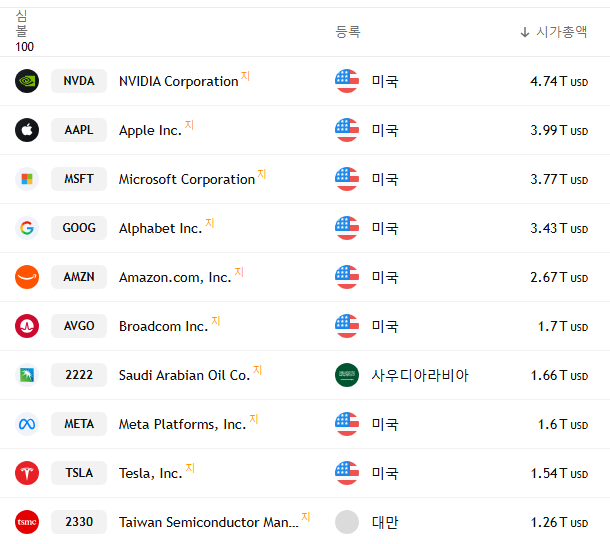The height and width of the screenshot is (544, 610).
Task: Click the Apple logo icon
Action: 27,130
